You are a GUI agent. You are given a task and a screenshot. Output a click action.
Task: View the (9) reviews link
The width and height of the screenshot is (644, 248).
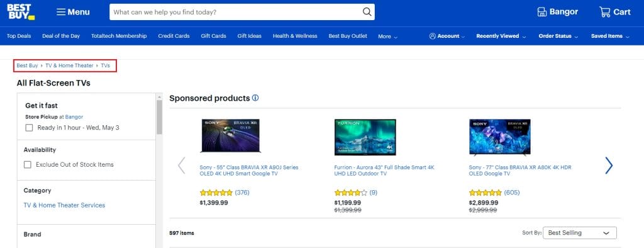[374, 193]
